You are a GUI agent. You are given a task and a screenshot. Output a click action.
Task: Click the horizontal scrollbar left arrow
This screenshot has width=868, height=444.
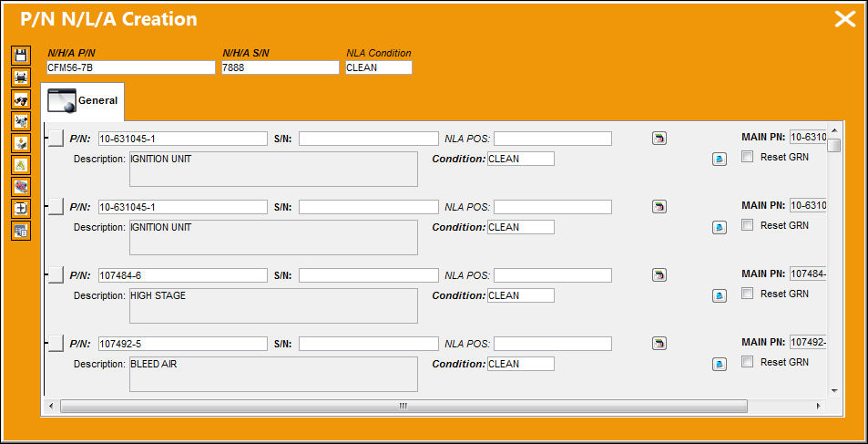51,406
